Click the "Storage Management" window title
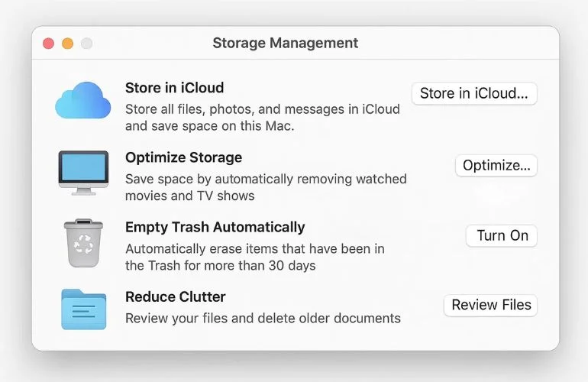 [285, 43]
